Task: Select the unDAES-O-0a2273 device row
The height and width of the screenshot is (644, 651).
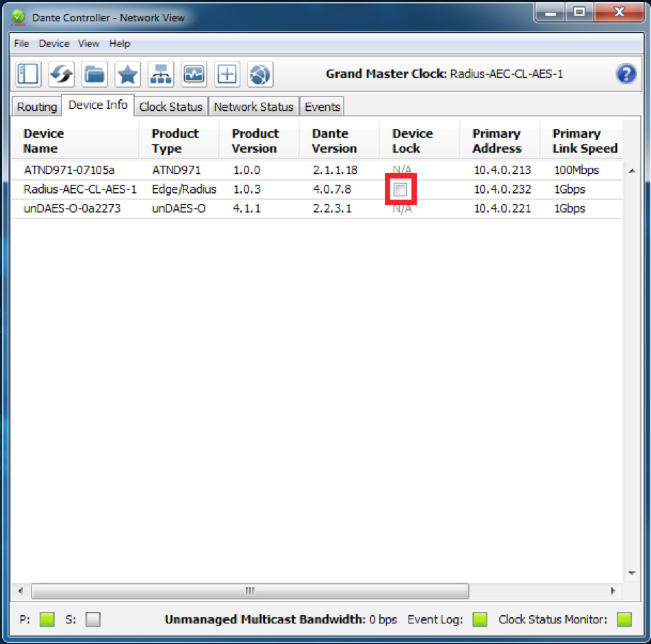Action: point(72,208)
